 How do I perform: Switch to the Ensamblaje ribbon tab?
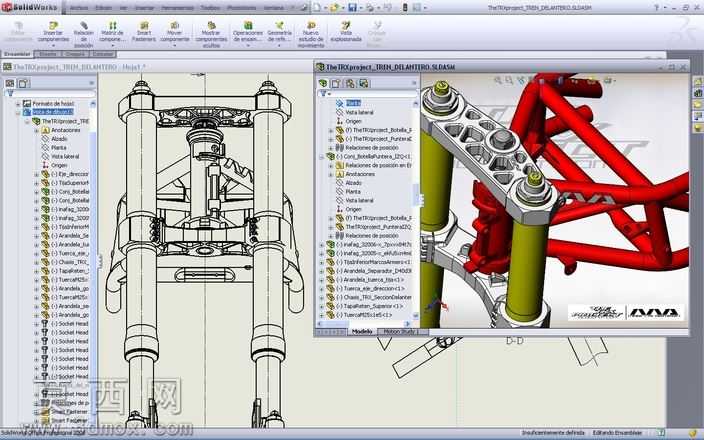pos(18,54)
